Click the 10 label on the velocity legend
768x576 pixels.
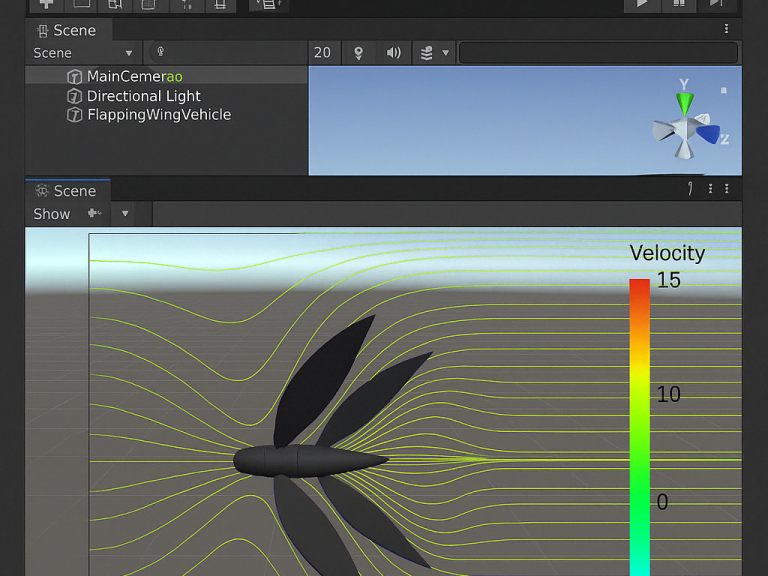coord(669,394)
